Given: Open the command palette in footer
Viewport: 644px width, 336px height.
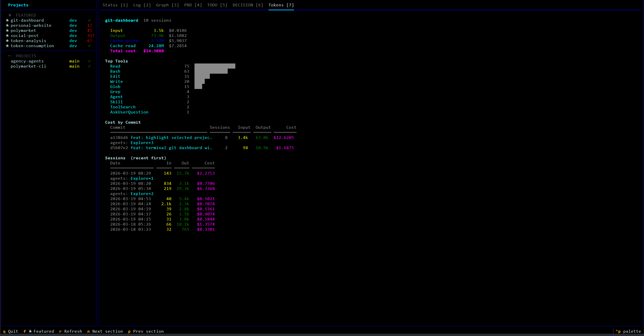Looking at the screenshot, I should (x=628, y=331).
